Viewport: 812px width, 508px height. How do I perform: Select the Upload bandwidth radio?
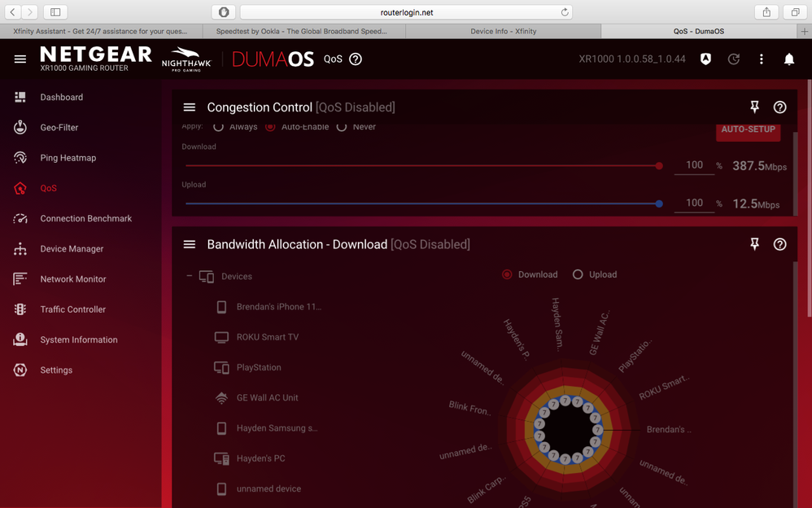pos(578,274)
